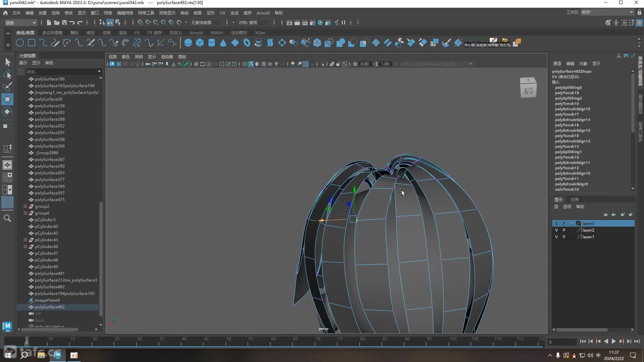Toggle playback P of layer1

(x=564, y=237)
